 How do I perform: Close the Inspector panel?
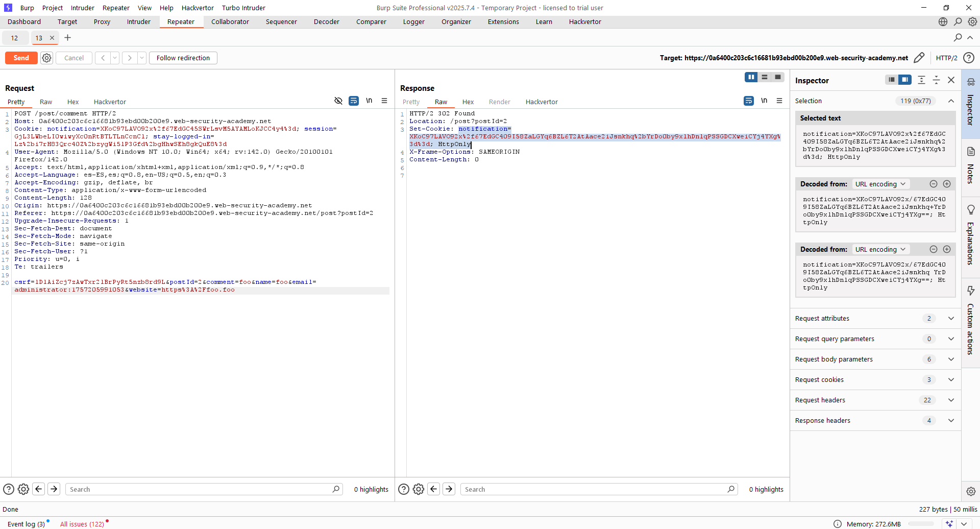pyautogui.click(x=951, y=80)
